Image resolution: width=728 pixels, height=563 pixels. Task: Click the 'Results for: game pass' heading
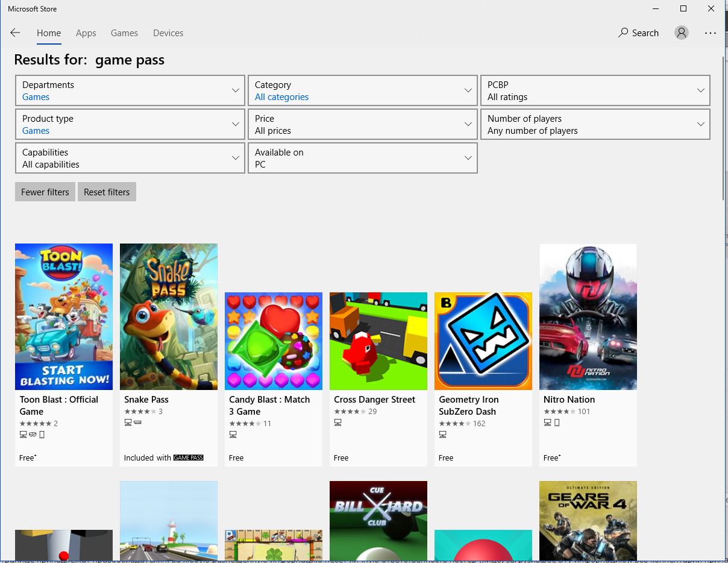89,60
